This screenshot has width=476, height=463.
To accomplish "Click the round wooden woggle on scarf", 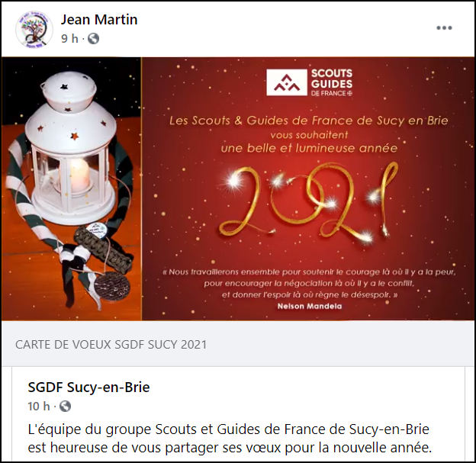I will coord(111,286).
